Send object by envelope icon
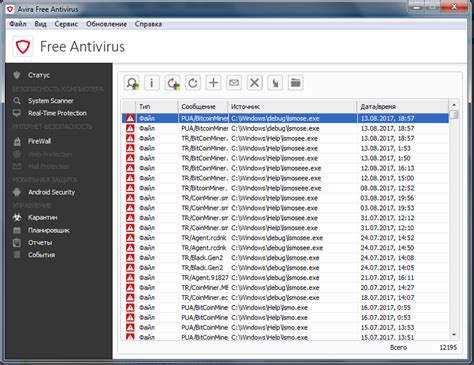Screen dimensions: 474x365 [234, 83]
